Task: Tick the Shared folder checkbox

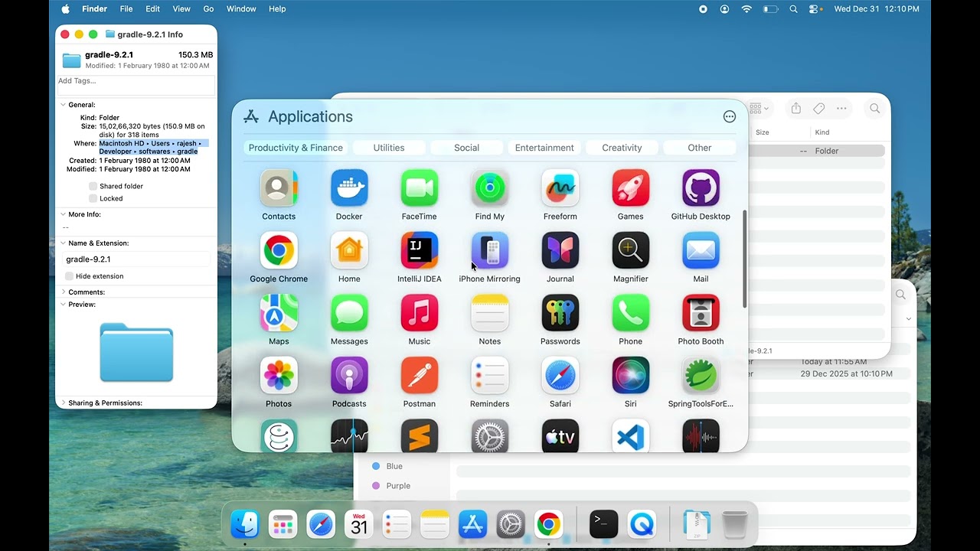Action: pos(93,186)
